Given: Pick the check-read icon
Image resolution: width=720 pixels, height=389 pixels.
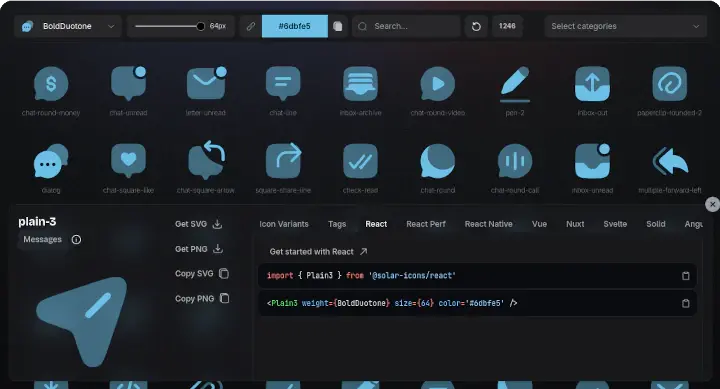Looking at the screenshot, I should click(x=360, y=161).
